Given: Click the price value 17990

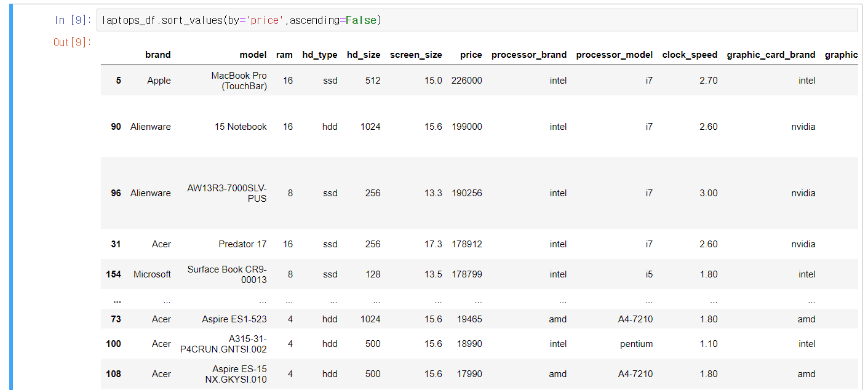Looking at the screenshot, I should pyautogui.click(x=469, y=374).
